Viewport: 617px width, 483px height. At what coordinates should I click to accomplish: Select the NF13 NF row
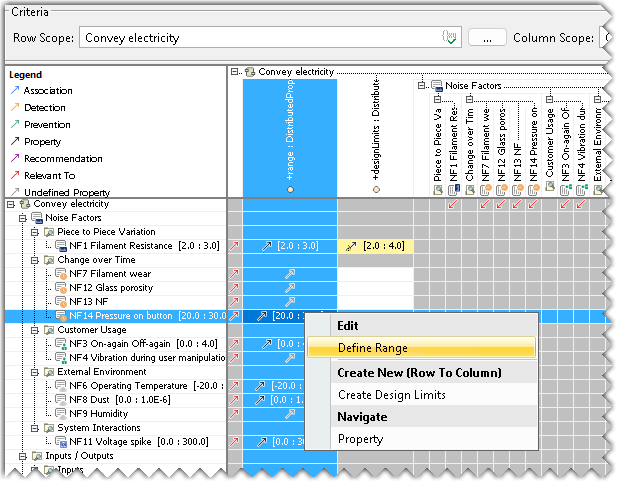pos(88,302)
